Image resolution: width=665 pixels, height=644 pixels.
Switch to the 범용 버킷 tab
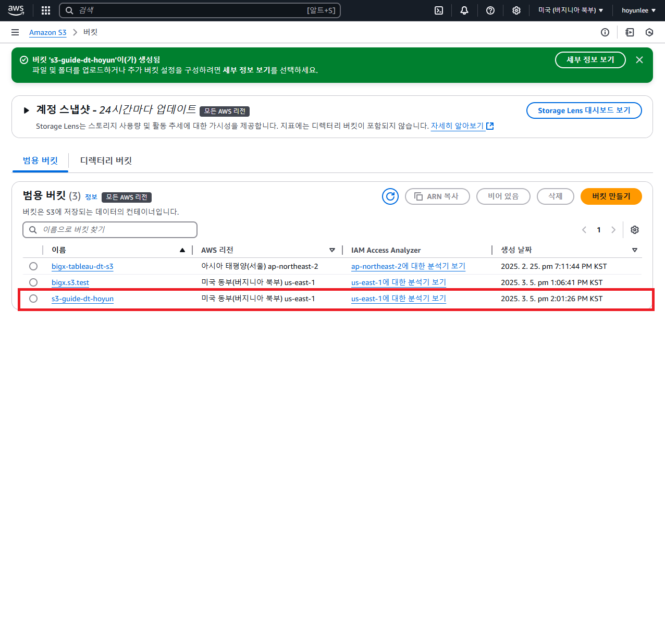point(40,160)
